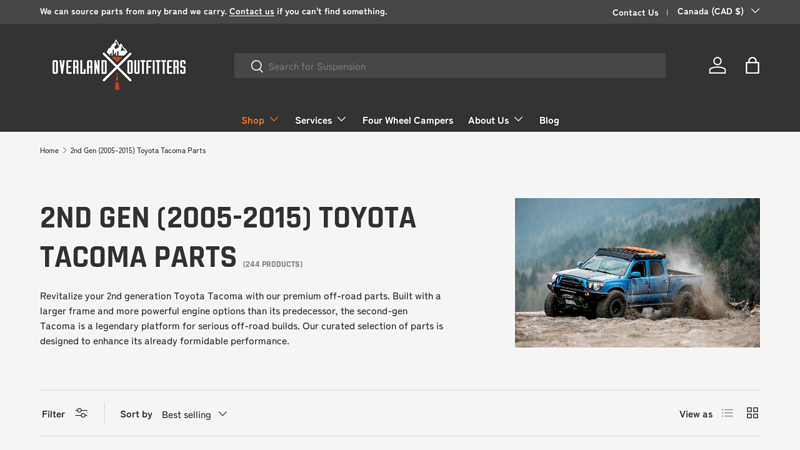Go to Home breadcrumb link
Viewport: 800px width, 450px height.
(x=49, y=151)
